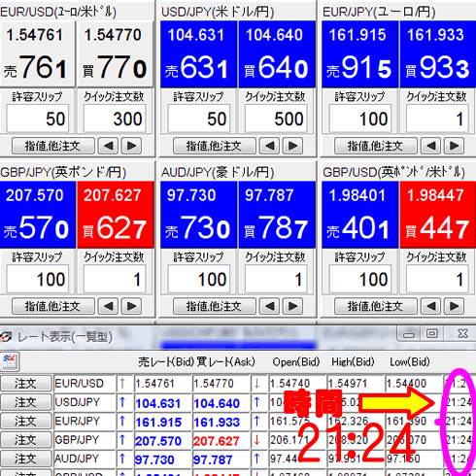
Task: Edit the USD/JPY allowed slip field showing 50
Action: point(199,119)
